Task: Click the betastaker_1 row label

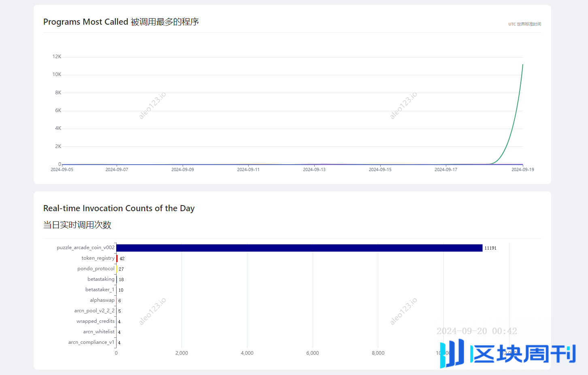Action: click(100, 290)
